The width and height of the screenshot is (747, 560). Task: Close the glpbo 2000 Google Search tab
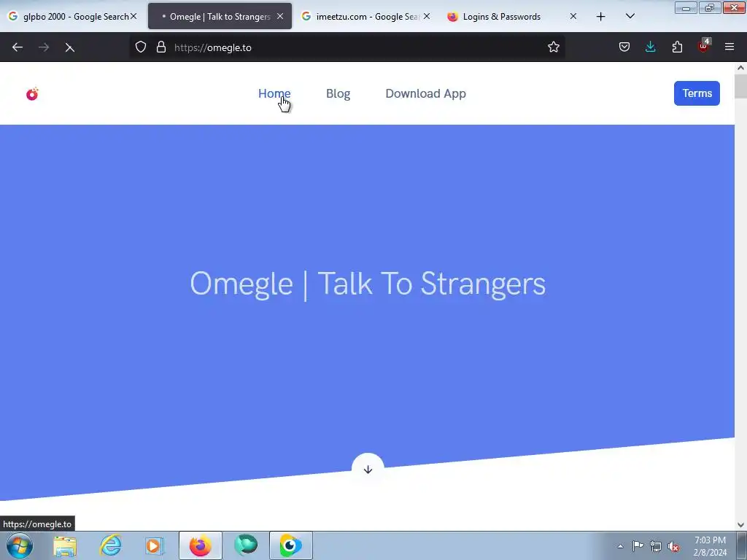click(x=134, y=17)
